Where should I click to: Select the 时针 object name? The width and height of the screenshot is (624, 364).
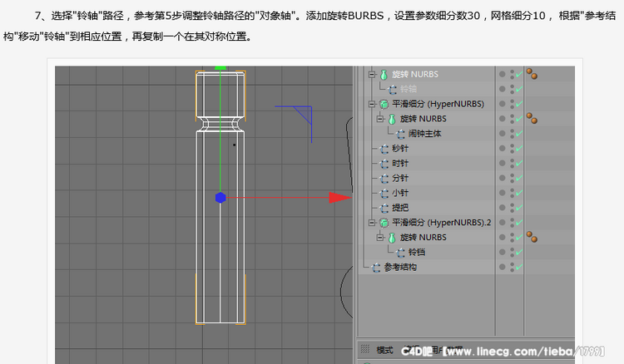pos(400,164)
